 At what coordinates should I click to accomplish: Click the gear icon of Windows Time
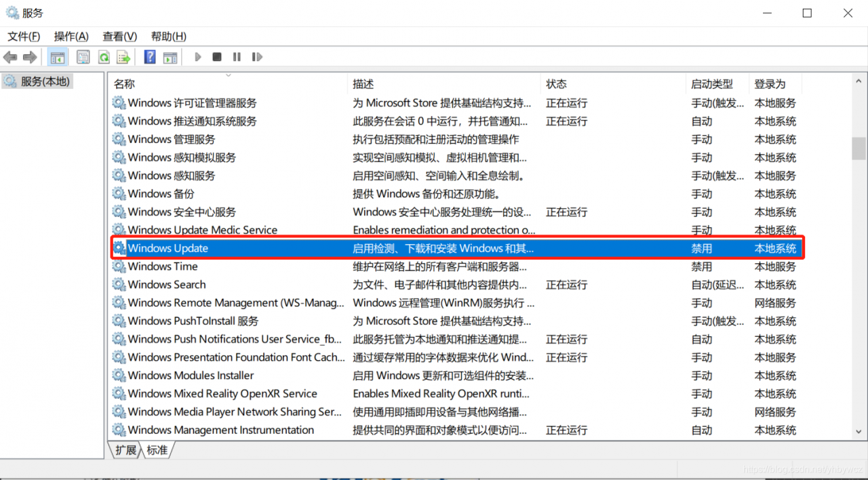pos(119,266)
